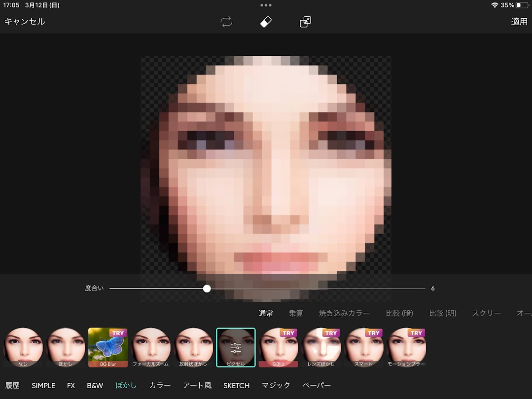This screenshot has width=532, height=399.
Task: Select the 放射状ぼかし effect
Action: click(193, 347)
